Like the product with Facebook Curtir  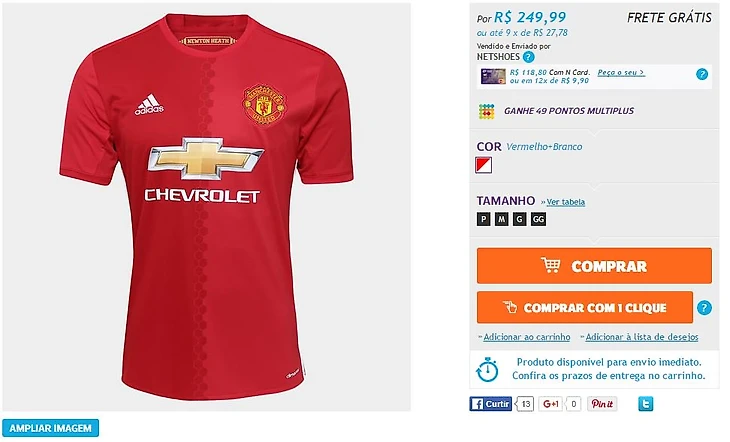(x=491, y=404)
